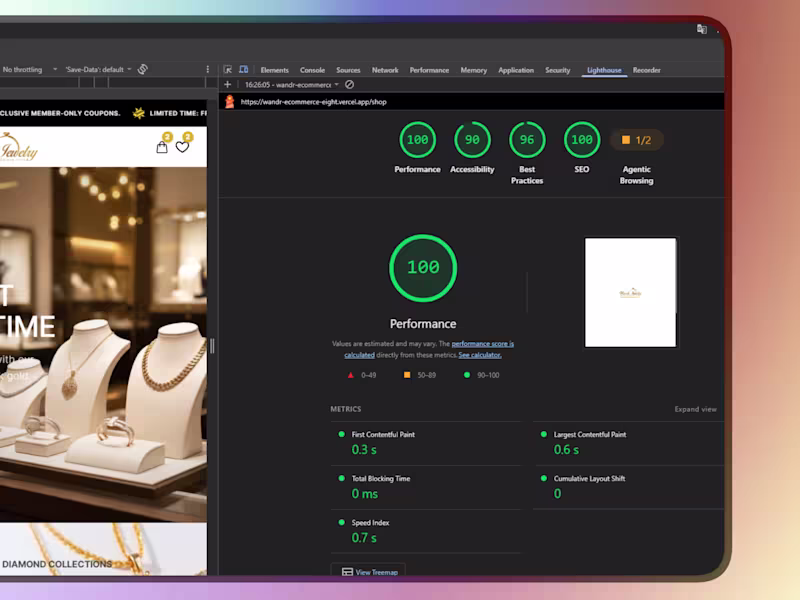The height and width of the screenshot is (600, 800).
Task: Click the METRICS section heading
Action: (345, 409)
